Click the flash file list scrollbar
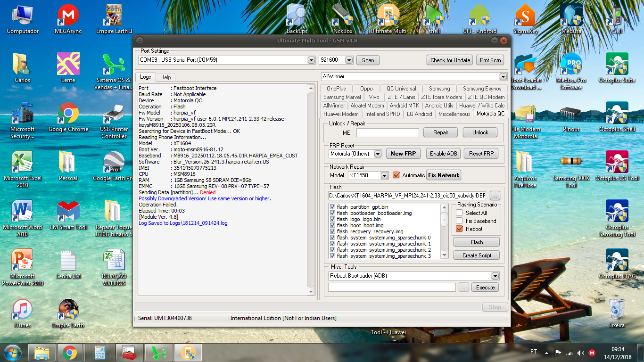The width and height of the screenshot is (644, 362). [x=445, y=231]
